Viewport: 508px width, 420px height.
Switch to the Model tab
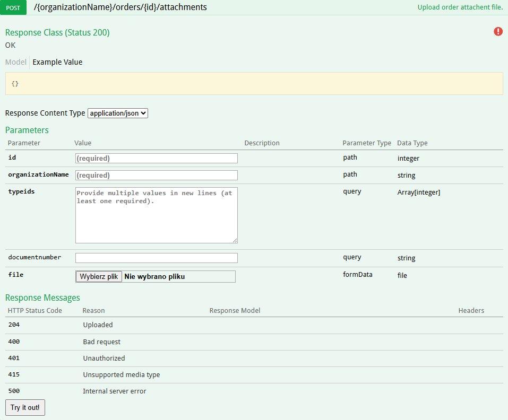coord(15,62)
